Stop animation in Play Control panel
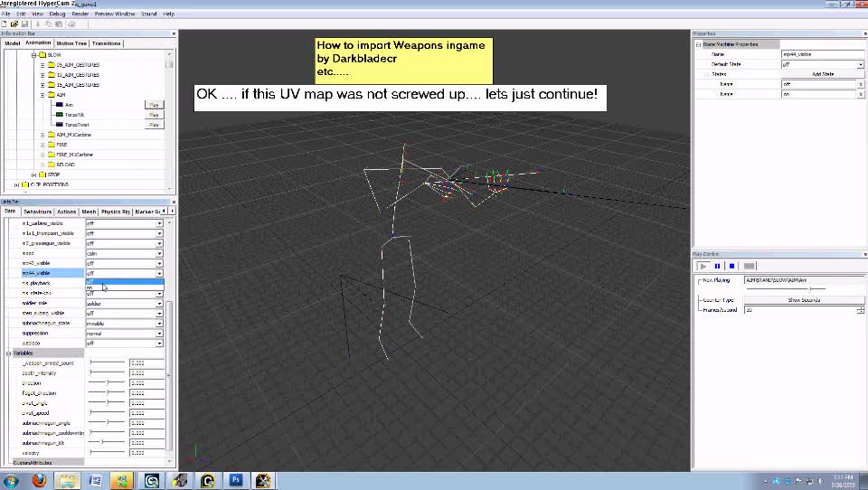The width and height of the screenshot is (868, 490). 731,267
